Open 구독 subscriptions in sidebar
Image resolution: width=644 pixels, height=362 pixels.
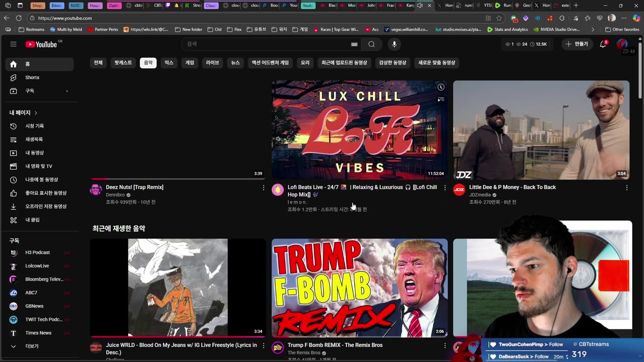39,91
